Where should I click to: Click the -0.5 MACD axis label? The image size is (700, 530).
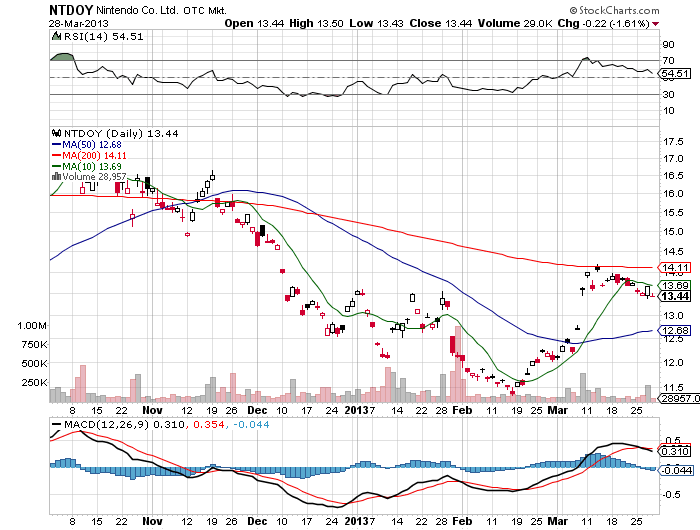[x=672, y=495]
